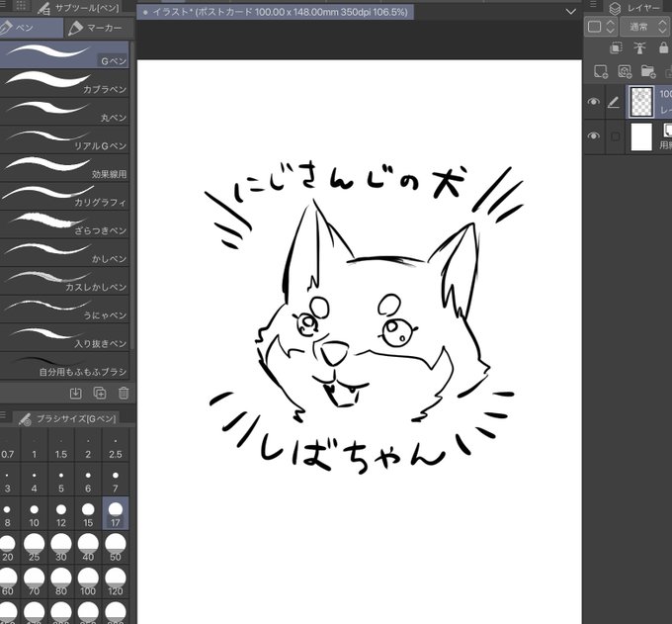Toggle the lock layer icon
Image resolution: width=672 pixels, height=624 pixels.
point(663,47)
